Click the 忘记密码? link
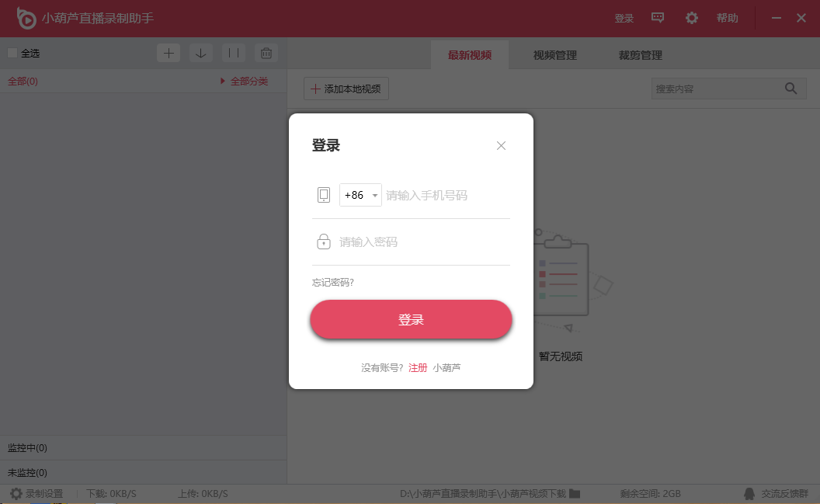Image resolution: width=820 pixels, height=504 pixels. tap(333, 283)
